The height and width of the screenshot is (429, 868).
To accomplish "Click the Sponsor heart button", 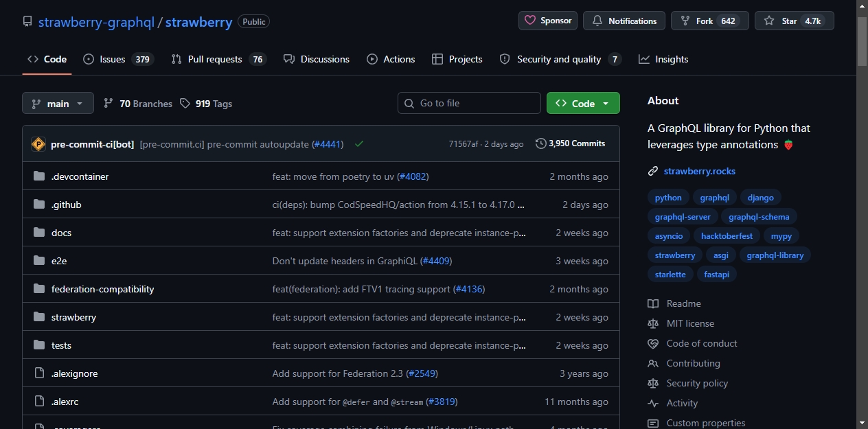I will (x=548, y=21).
